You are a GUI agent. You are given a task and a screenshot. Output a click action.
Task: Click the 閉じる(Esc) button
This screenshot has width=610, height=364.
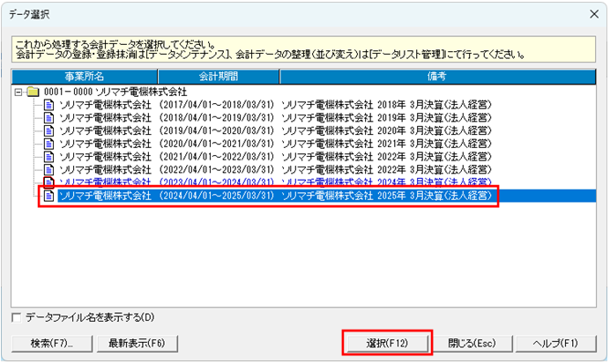[x=472, y=344]
